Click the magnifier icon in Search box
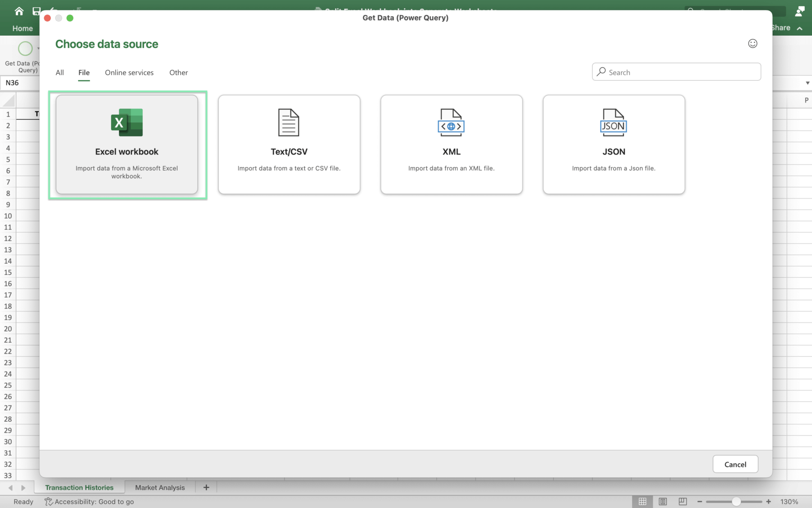 601,72
